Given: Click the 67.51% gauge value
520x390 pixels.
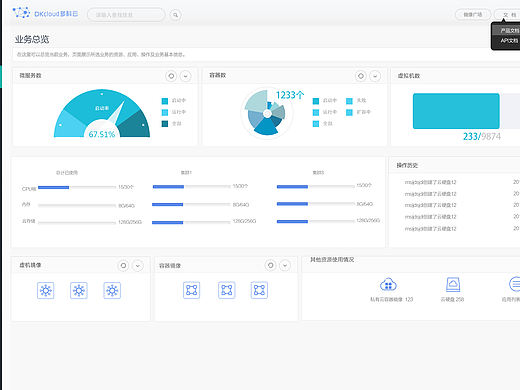Looking at the screenshot, I should [x=102, y=134].
